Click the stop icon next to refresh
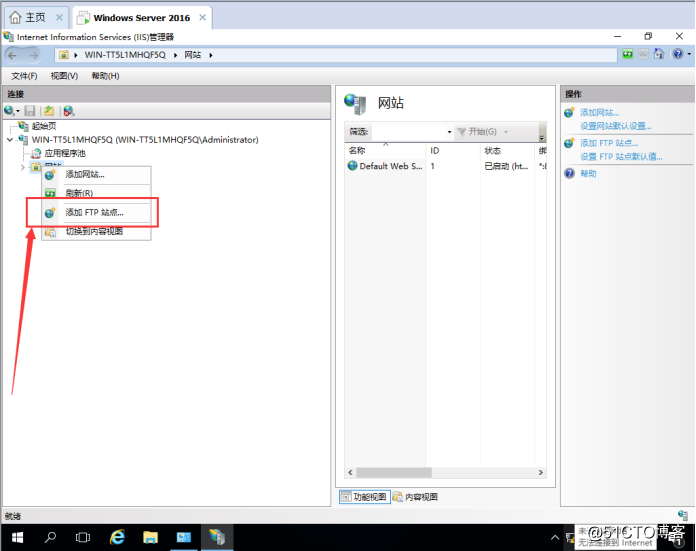 click(643, 54)
